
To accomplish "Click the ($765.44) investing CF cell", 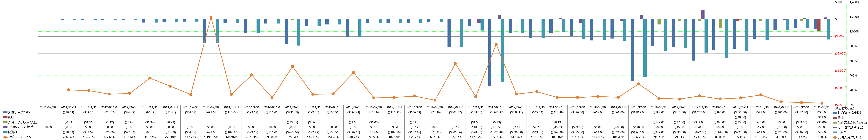I will pos(292,132).
